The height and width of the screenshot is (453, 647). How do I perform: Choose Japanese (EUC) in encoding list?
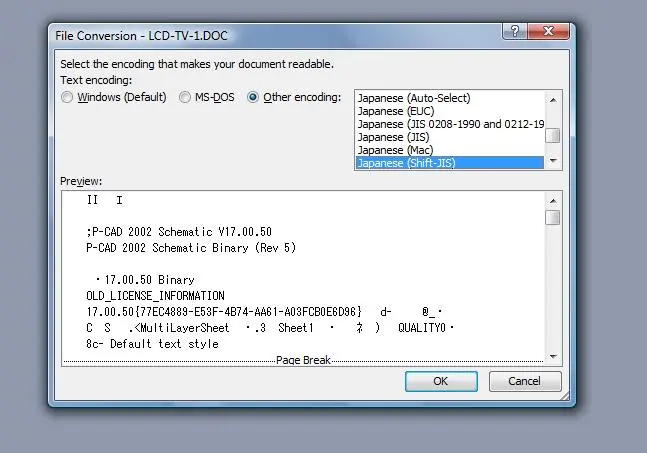449,111
